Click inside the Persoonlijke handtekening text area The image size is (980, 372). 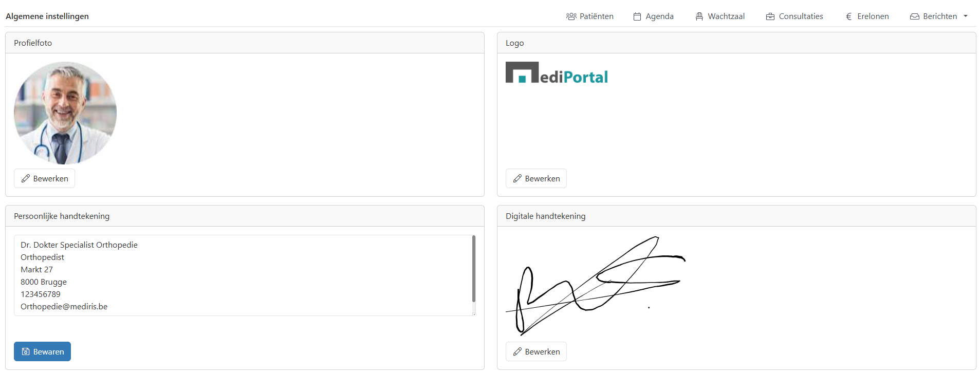tap(242, 275)
